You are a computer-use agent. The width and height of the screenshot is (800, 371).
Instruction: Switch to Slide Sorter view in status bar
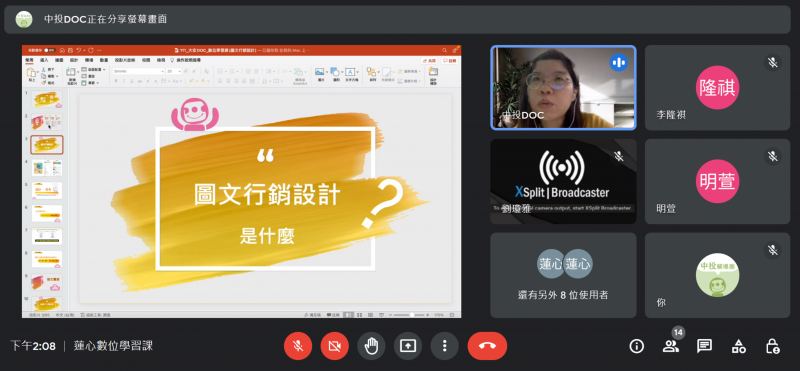coord(359,315)
